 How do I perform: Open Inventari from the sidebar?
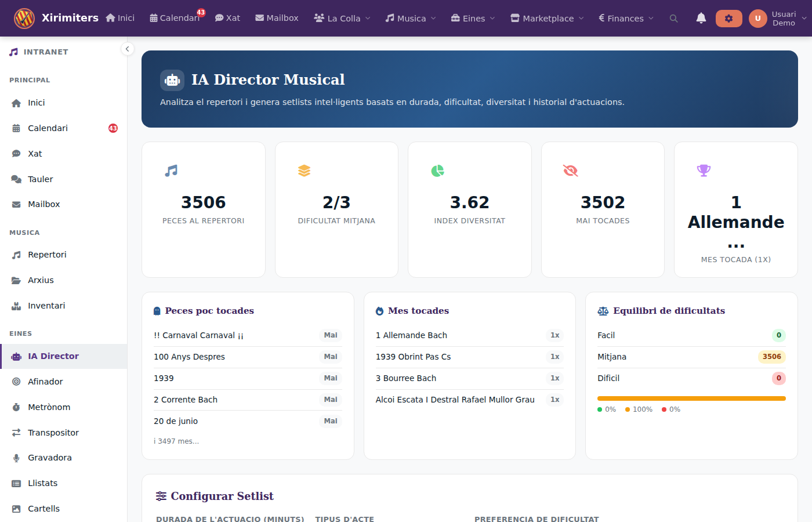click(x=46, y=306)
